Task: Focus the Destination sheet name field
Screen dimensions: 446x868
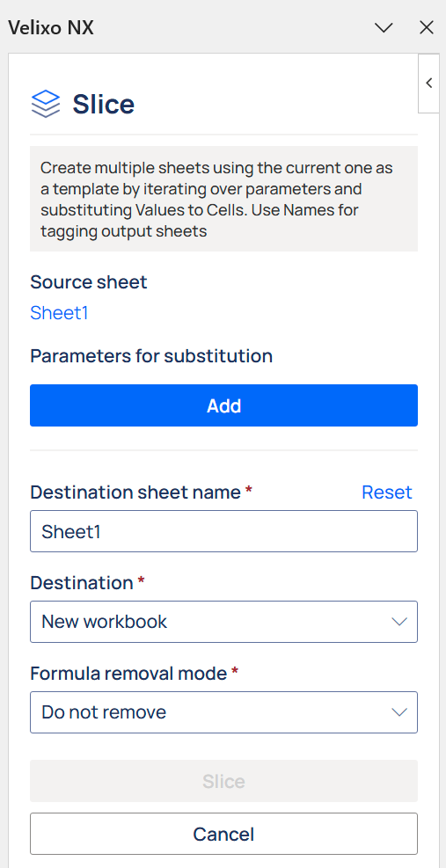Action: coord(223,531)
